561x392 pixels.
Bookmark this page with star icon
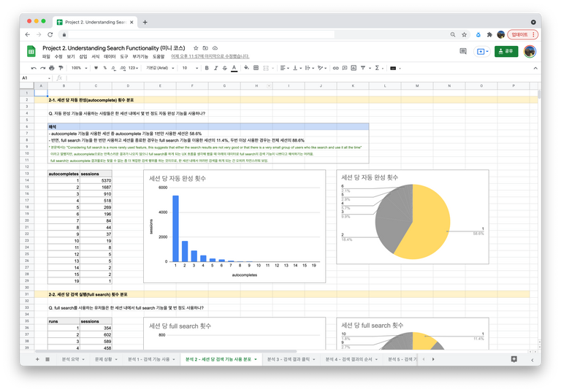tap(464, 35)
